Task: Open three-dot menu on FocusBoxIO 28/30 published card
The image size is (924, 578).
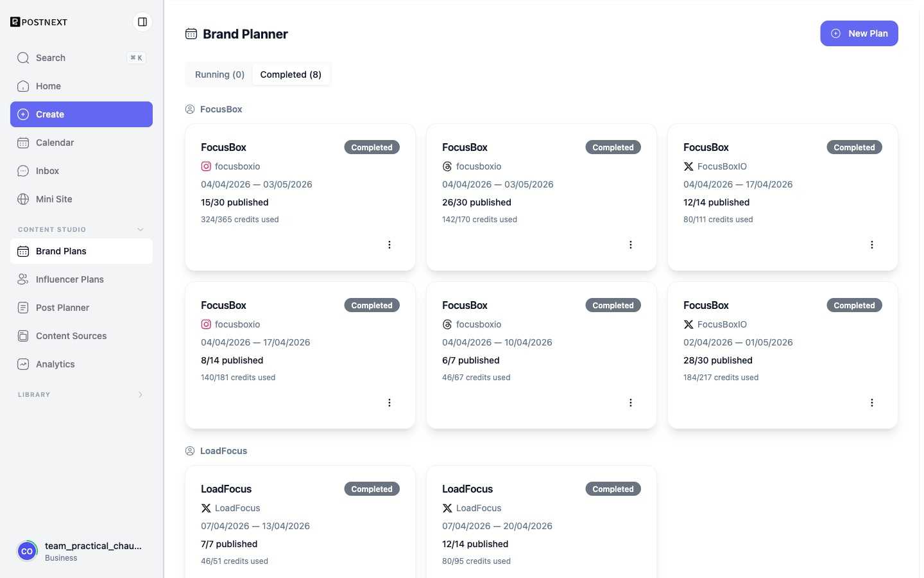Action: pos(872,403)
